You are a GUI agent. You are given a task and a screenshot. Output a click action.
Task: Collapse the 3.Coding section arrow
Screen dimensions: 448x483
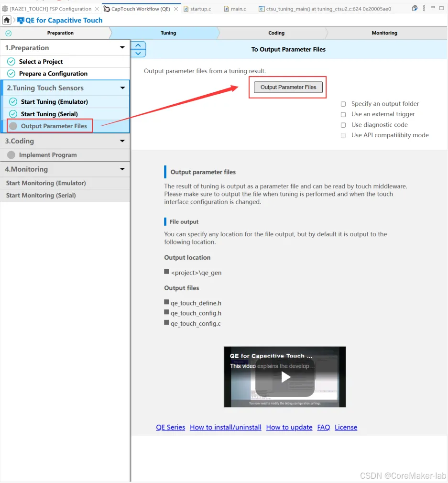coord(122,141)
